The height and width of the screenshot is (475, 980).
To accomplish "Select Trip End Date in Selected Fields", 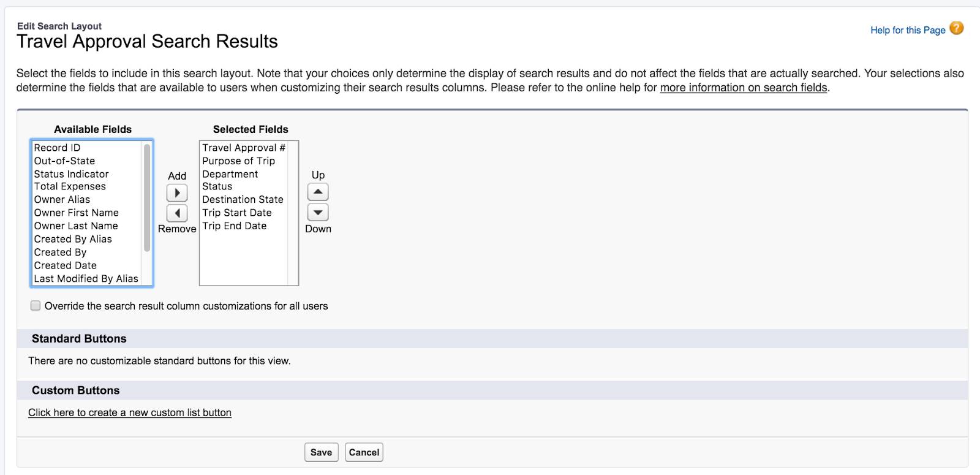I will coord(235,226).
